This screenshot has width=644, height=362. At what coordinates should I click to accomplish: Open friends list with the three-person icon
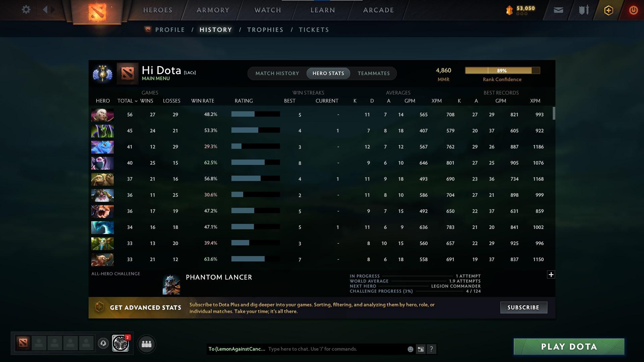pos(146,344)
